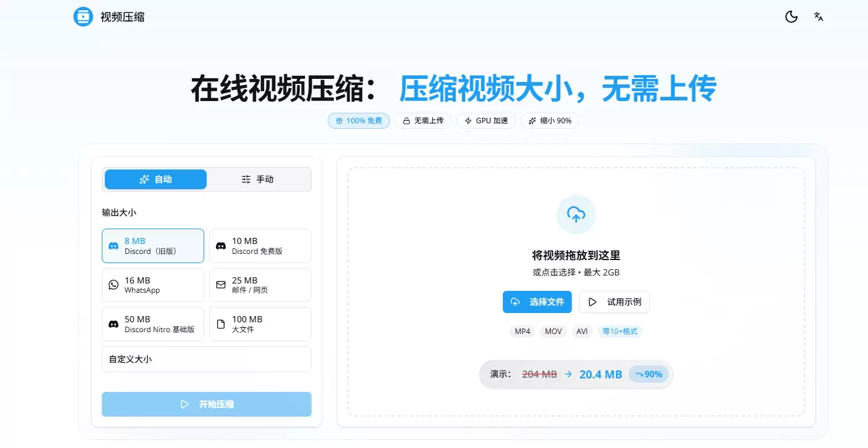Click the GPU 加速 badge
868x448 pixels.
pyautogui.click(x=486, y=121)
